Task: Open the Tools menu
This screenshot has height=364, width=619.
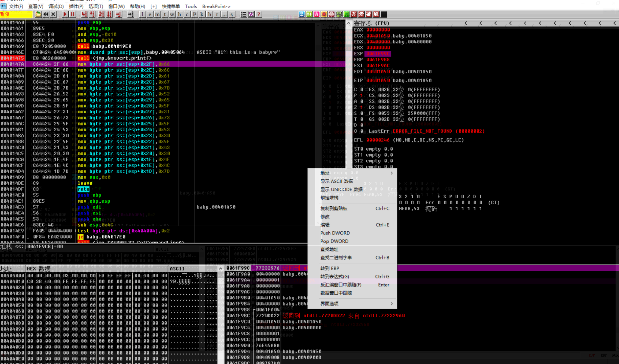Action: coord(191,6)
